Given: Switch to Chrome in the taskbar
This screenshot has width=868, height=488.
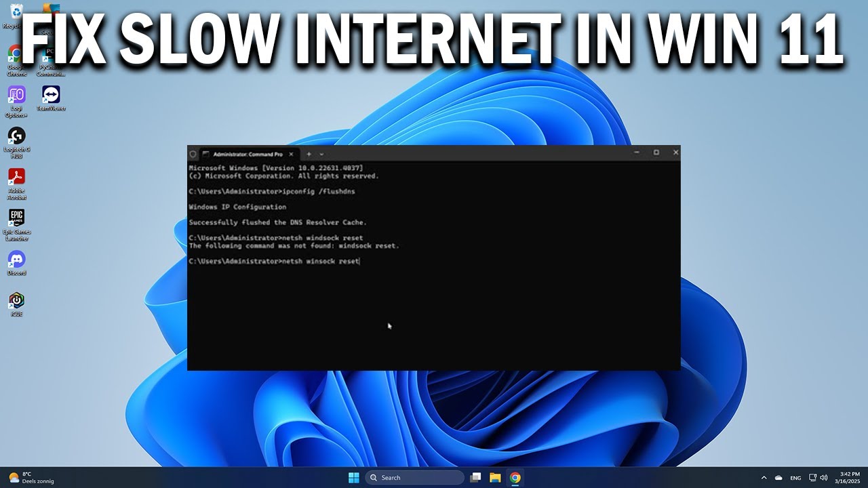Looking at the screenshot, I should [515, 477].
